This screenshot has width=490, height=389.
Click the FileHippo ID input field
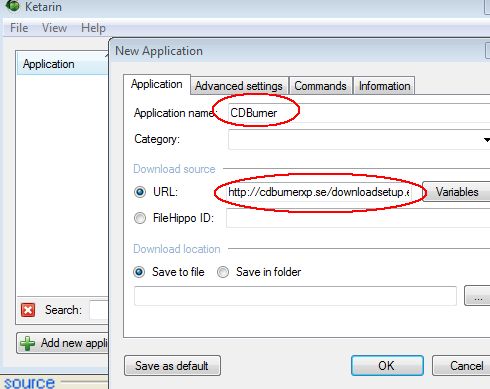coord(358,218)
